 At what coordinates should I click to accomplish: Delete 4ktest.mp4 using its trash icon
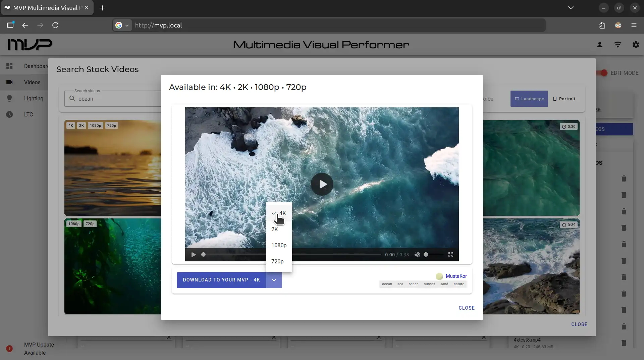[x=624, y=343]
